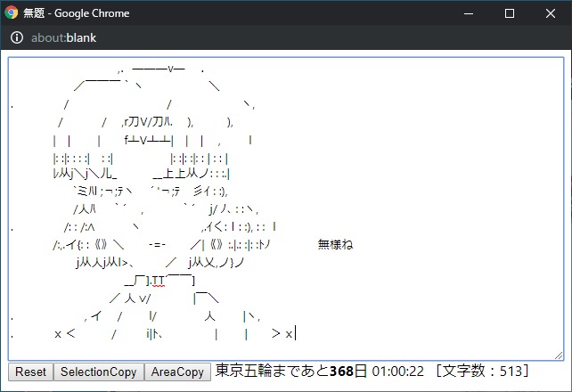Click the bold 368 day number

pos(341,371)
